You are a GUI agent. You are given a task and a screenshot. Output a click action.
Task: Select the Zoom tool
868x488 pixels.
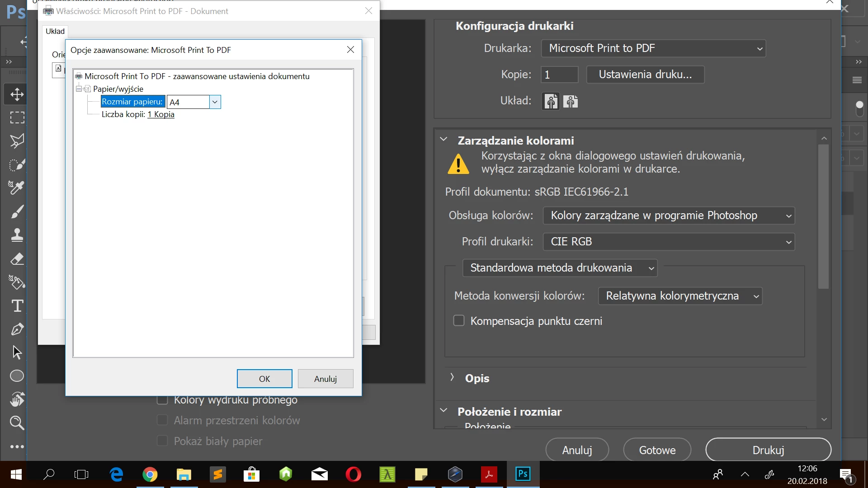coord(17,423)
